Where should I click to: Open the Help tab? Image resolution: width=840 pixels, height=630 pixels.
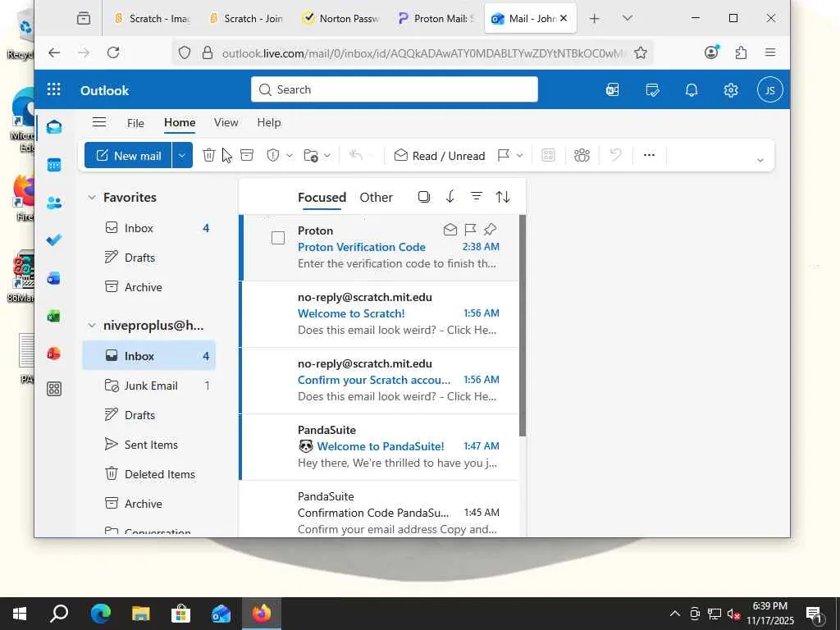tap(269, 123)
